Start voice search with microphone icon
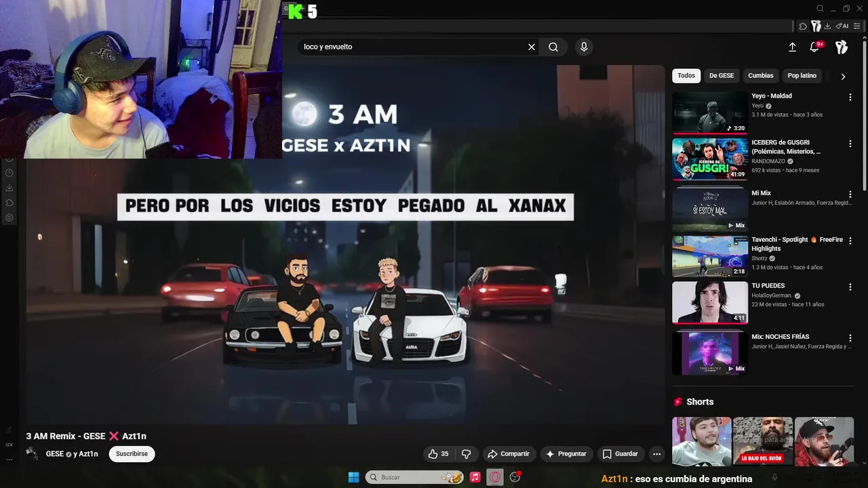 pyautogui.click(x=584, y=47)
